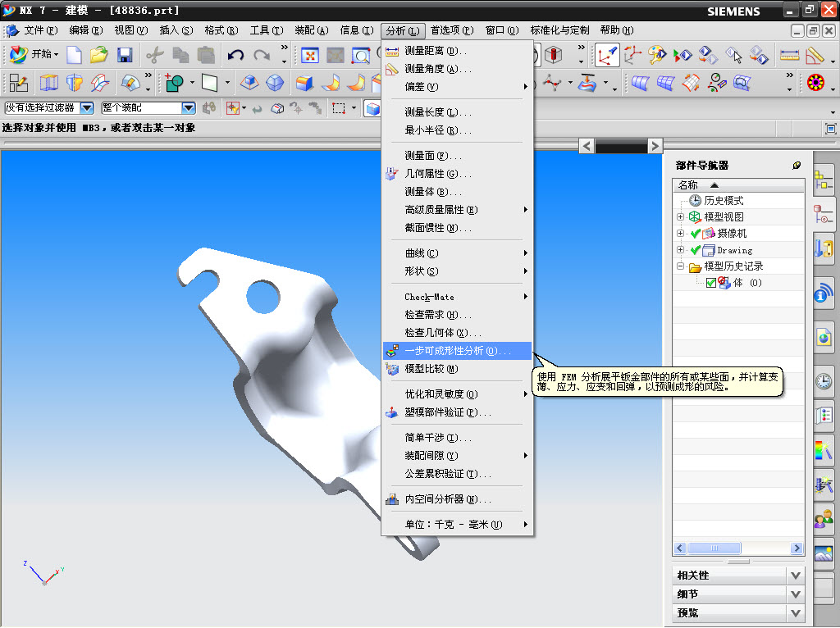Click navigator scrollbar right arrow
The width and height of the screenshot is (840, 628).
pos(797,548)
